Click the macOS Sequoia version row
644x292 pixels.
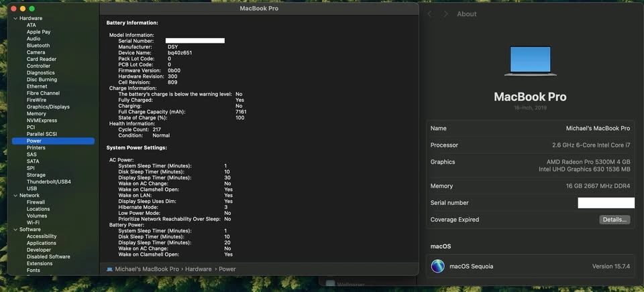[x=530, y=266]
